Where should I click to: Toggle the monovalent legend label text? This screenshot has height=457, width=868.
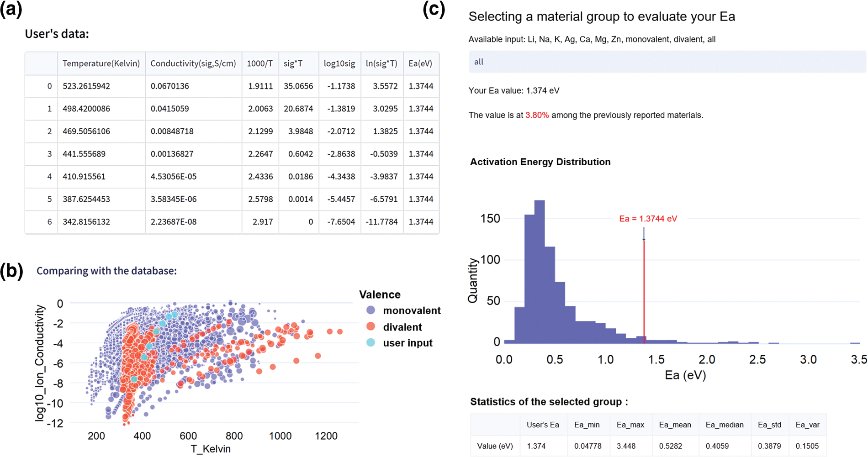(x=412, y=310)
